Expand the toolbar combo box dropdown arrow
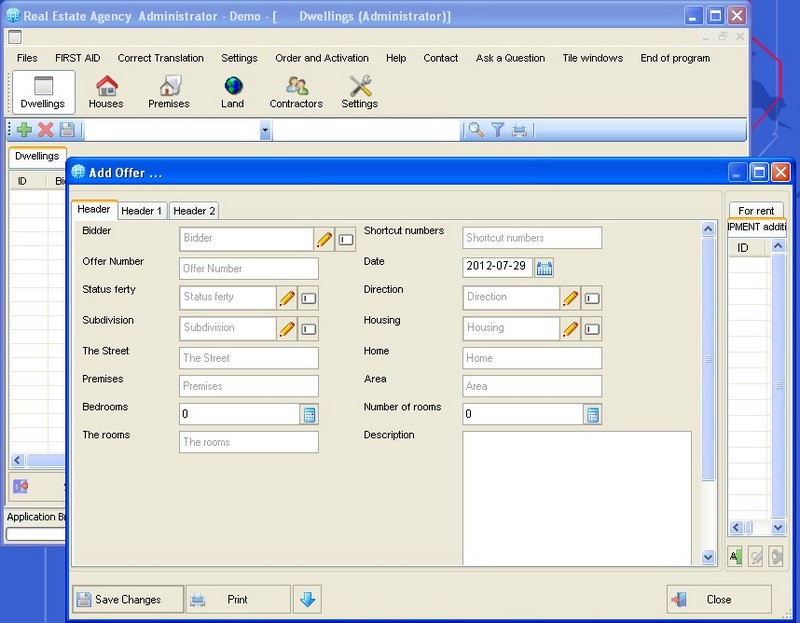The width and height of the screenshot is (800, 623). click(265, 130)
